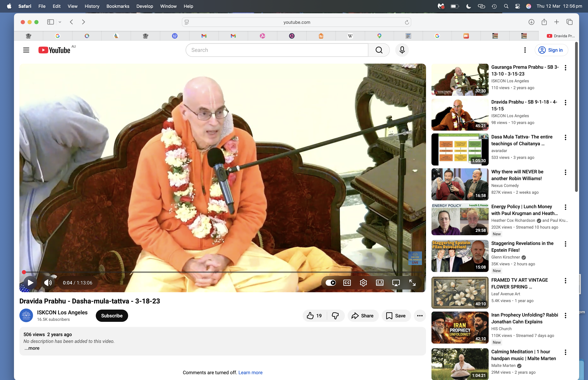The width and height of the screenshot is (588, 380).
Task: Toggle the autoplay switch
Action: 331,283
